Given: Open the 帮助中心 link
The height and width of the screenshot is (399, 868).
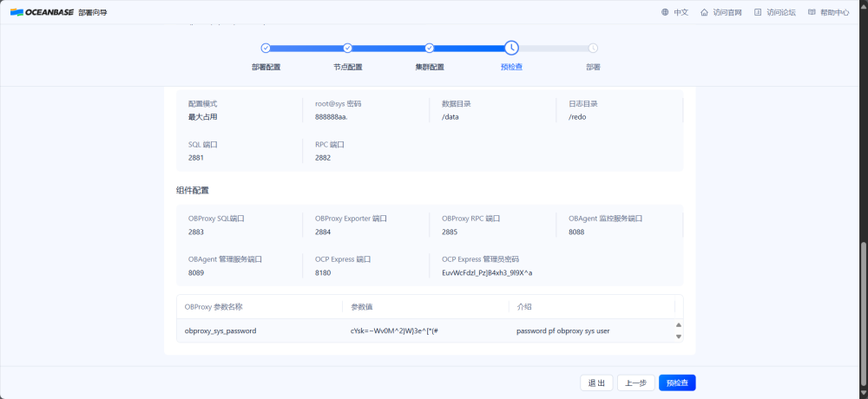Looking at the screenshot, I should tap(835, 12).
